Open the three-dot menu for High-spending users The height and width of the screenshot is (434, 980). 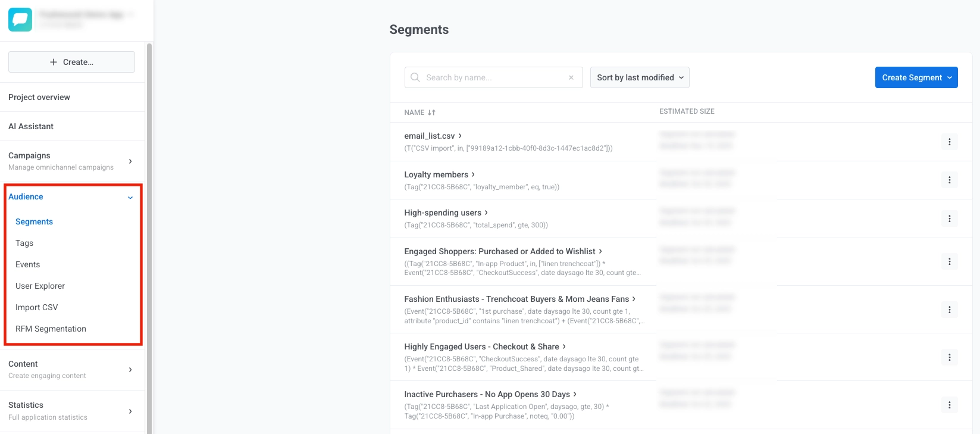click(950, 218)
